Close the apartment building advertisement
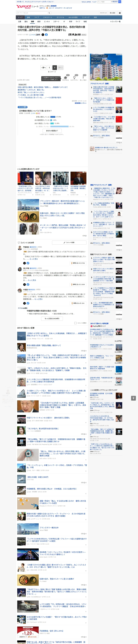 pyautogui.click(x=121, y=55)
